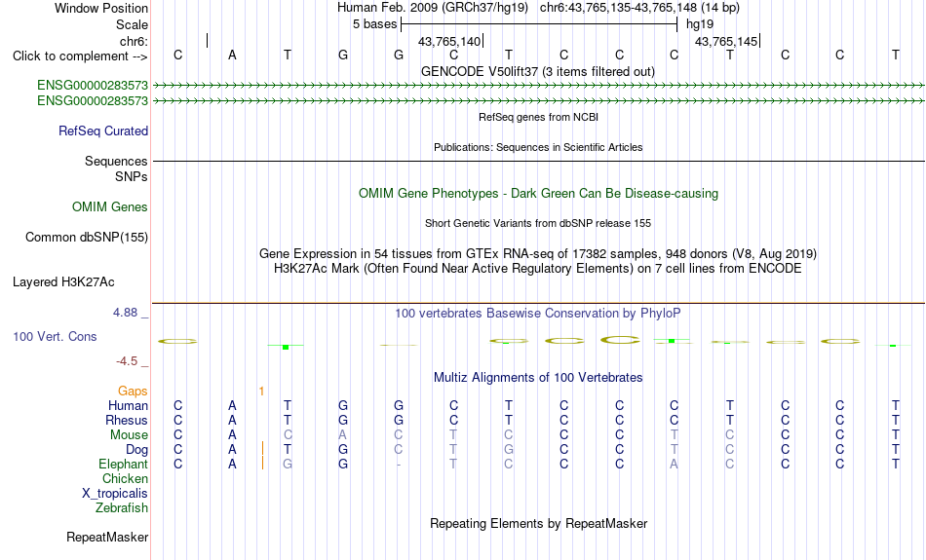926x560 pixels.
Task: Click the chr6: ruler label
Action: pos(134,41)
